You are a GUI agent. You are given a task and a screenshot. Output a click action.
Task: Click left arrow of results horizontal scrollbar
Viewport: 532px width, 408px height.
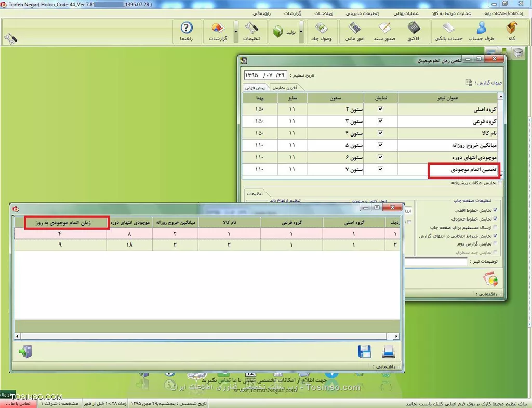pos(18,336)
